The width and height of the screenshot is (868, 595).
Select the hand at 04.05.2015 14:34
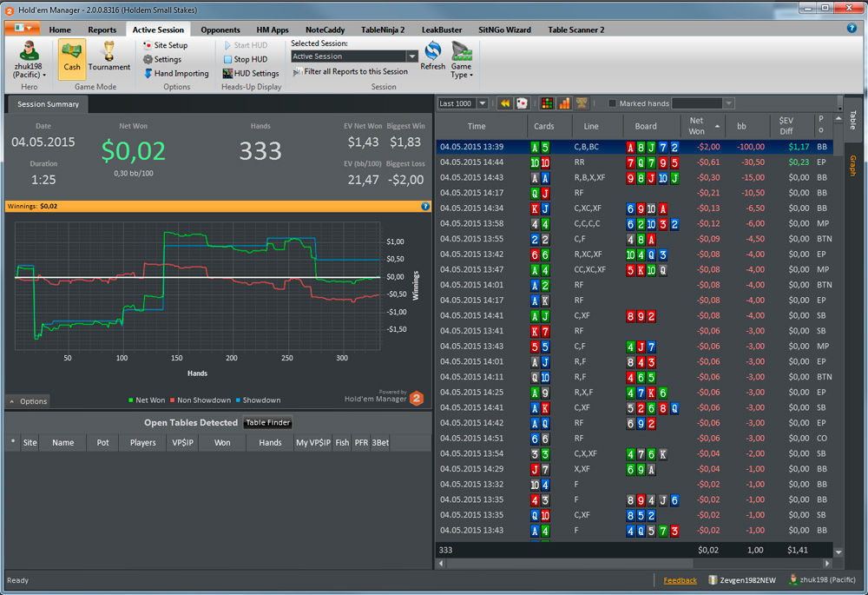tap(635, 208)
